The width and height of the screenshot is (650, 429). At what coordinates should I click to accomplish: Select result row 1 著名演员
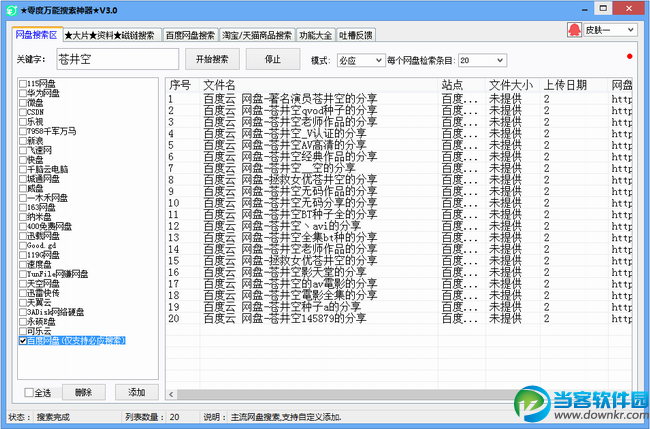pos(399,99)
